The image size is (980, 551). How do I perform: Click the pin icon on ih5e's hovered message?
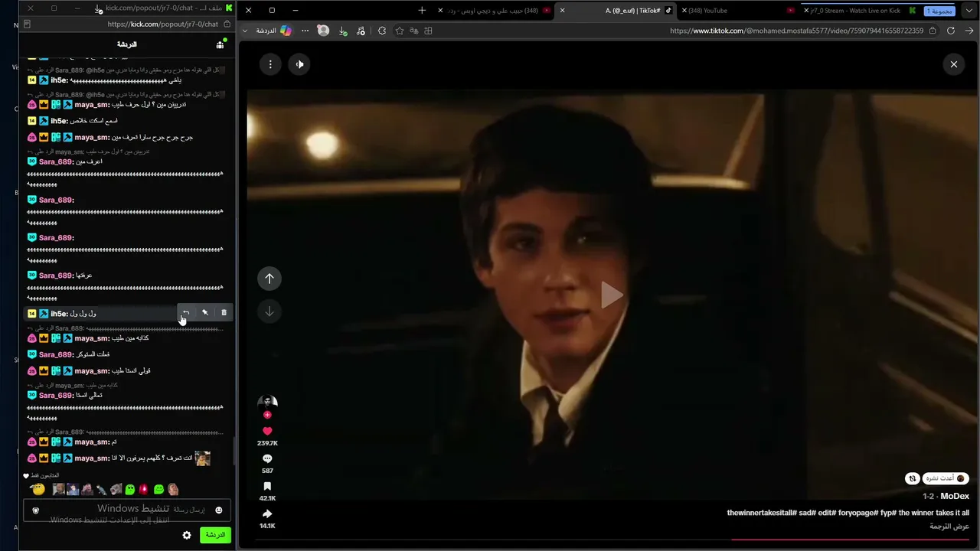point(204,312)
